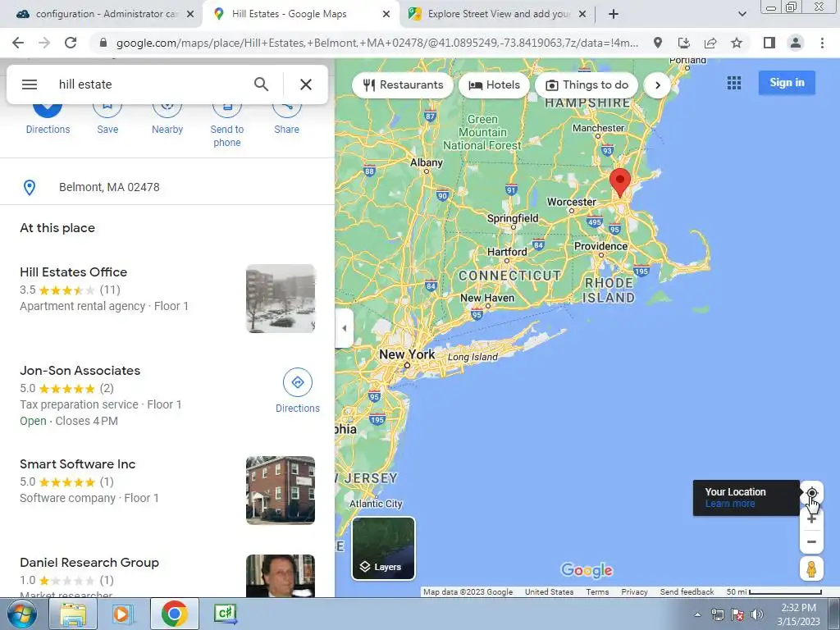Collapse the side panel with the arrow
The width and height of the screenshot is (840, 630).
click(x=344, y=328)
